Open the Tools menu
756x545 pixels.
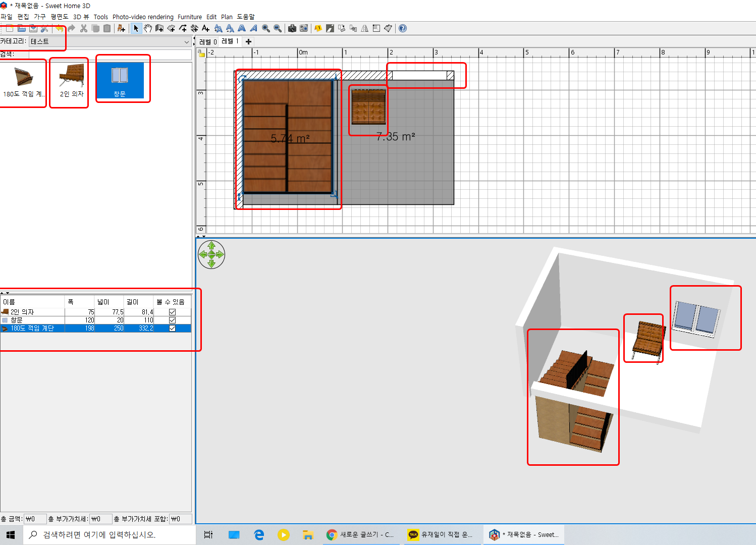tap(101, 17)
